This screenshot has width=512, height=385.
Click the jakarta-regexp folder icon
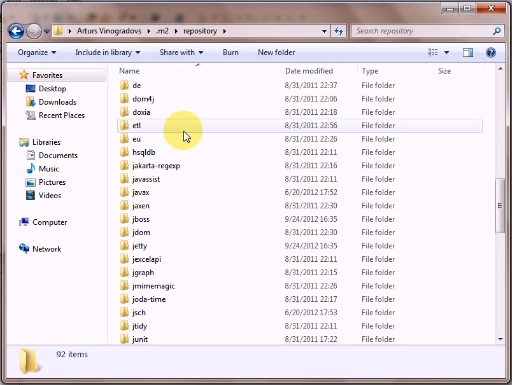[124, 166]
